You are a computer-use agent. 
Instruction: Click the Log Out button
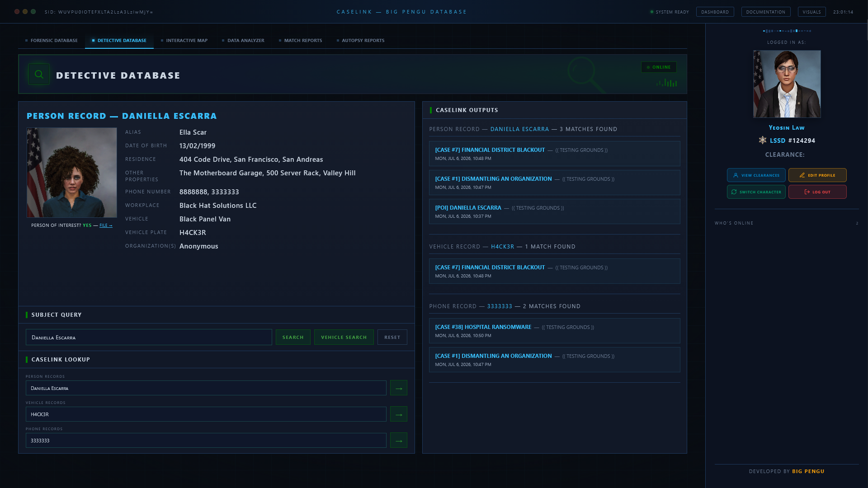tap(817, 192)
